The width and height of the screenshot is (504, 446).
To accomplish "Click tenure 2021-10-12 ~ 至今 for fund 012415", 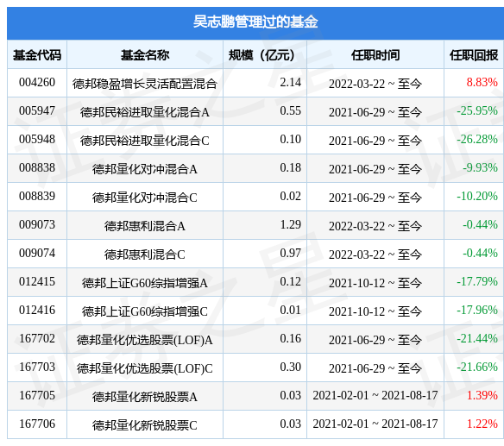I will [375, 283].
